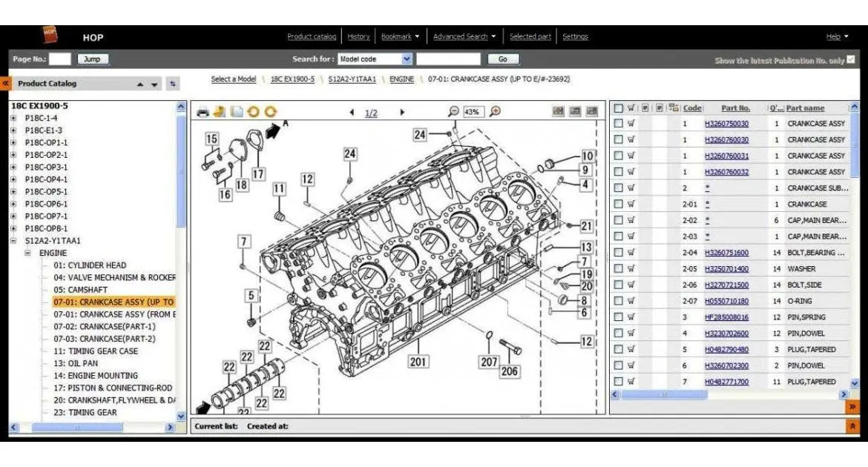Expand the P18C-OP4-1 tree node
Viewport: 868px width, 467px height.
tap(13, 179)
